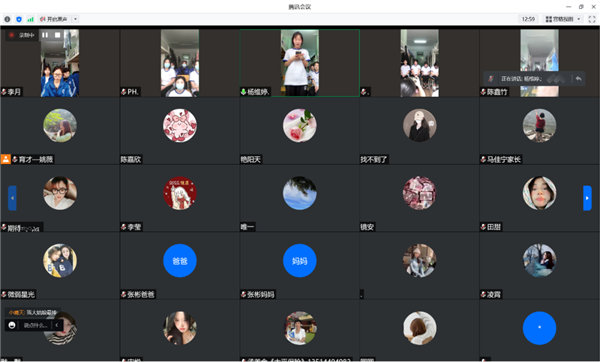600x362 pixels.
Task: Toggle muted microphone icon in speaker bar
Action: tap(491, 78)
